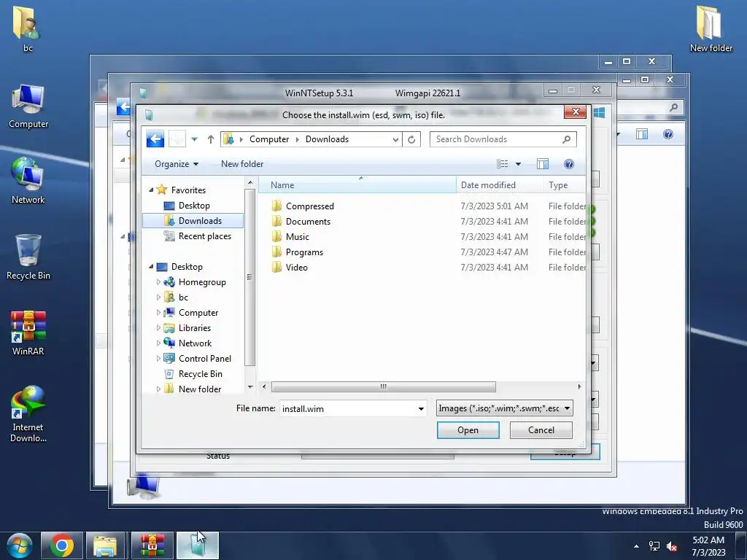
Task: Select the Computer desktop icon
Action: pyautogui.click(x=28, y=106)
